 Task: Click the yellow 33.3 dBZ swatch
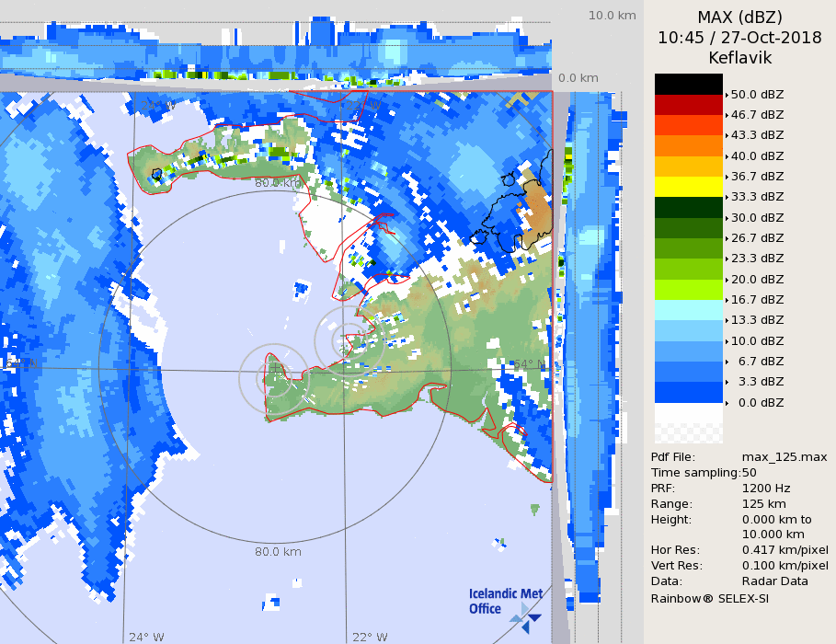[x=689, y=187]
